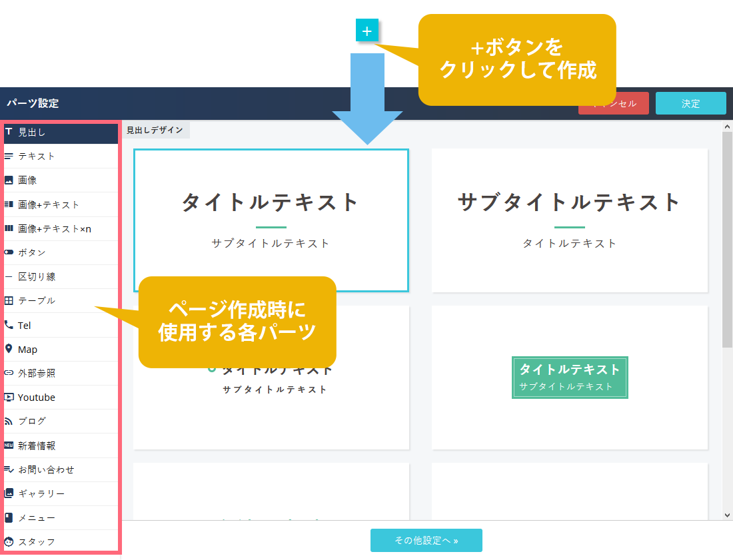Click the scrollbar down arrow
This screenshot has width=733, height=560.
(x=727, y=515)
